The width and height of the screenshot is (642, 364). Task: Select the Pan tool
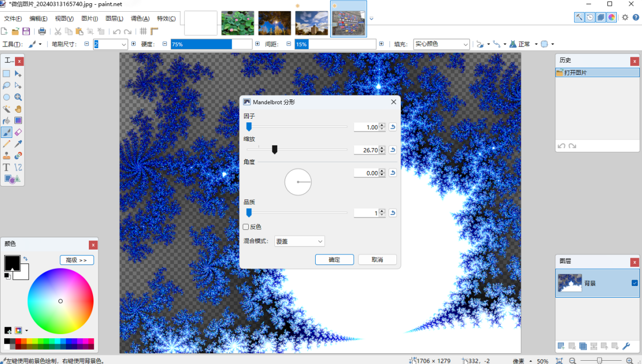18,109
